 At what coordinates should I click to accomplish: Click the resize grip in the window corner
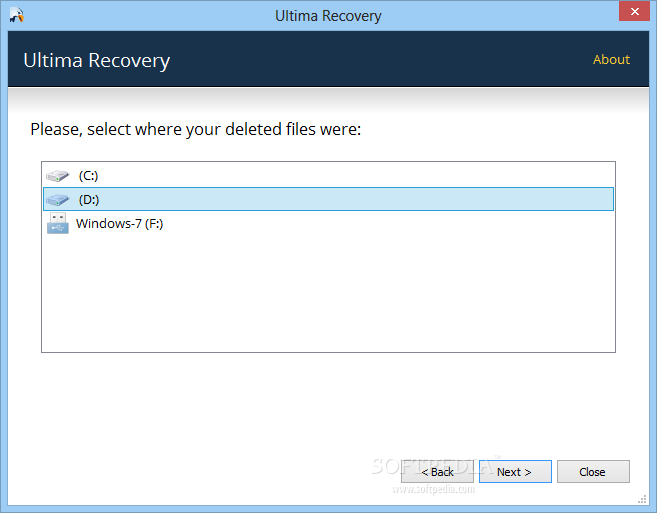pos(642,499)
